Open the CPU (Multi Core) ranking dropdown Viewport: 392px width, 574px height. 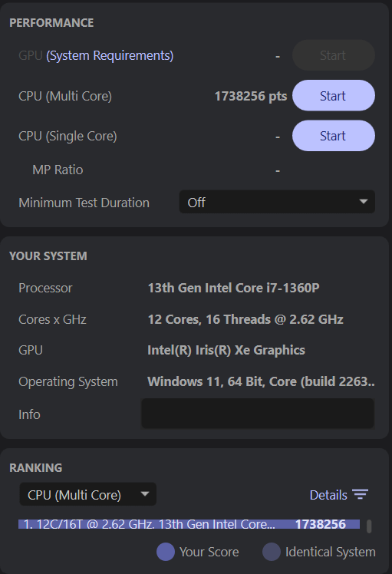(88, 494)
